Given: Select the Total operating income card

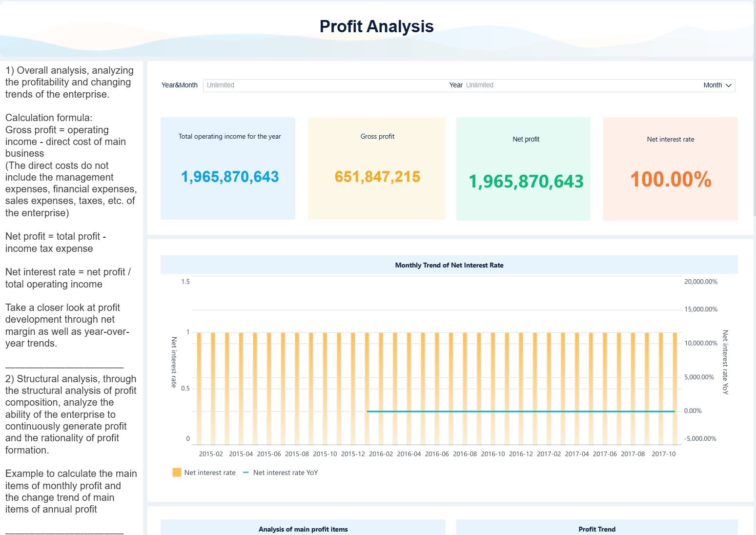Looking at the screenshot, I should tap(228, 168).
